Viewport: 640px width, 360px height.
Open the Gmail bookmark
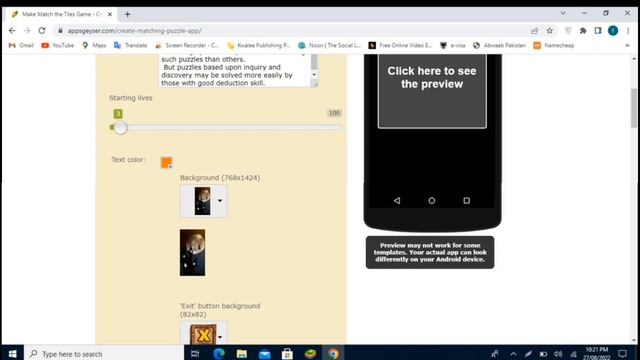tap(21, 45)
